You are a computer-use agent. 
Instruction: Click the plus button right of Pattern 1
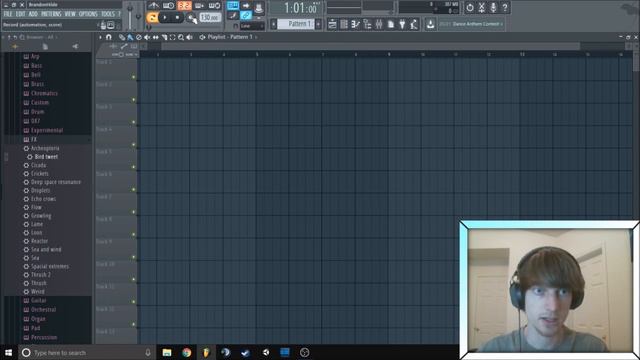(318, 24)
